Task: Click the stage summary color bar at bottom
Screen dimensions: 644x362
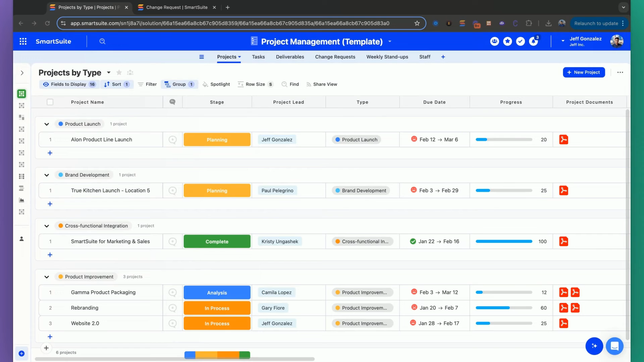Action: 217,355
